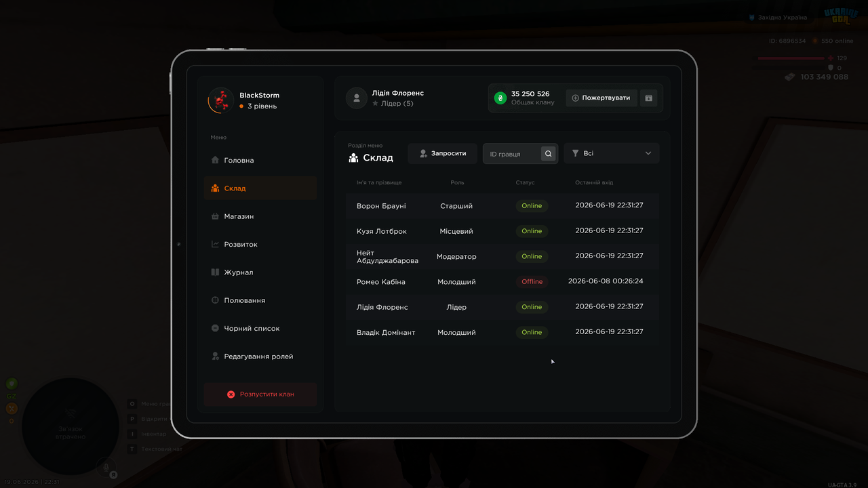Click 550 online counter

(837, 41)
